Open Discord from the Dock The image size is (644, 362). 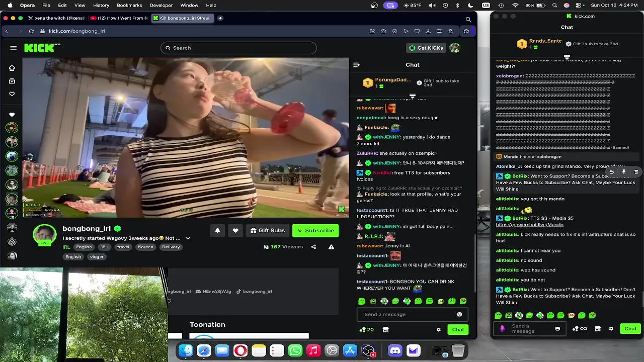coord(395,350)
